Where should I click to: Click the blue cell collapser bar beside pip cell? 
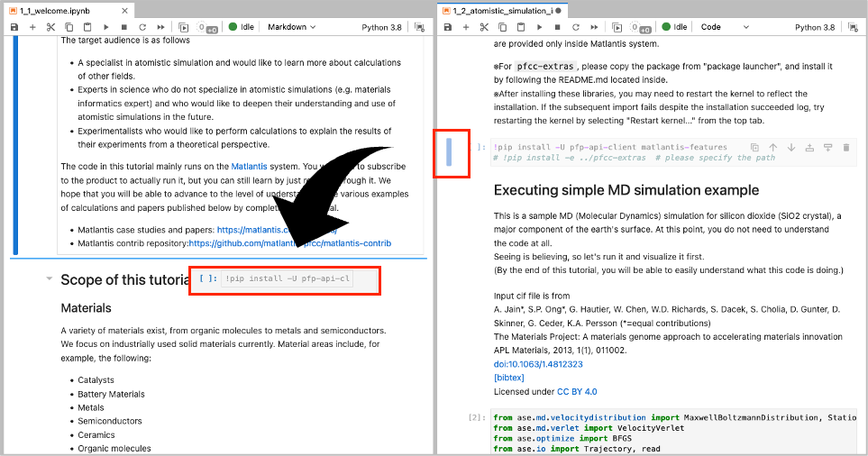tap(449, 152)
